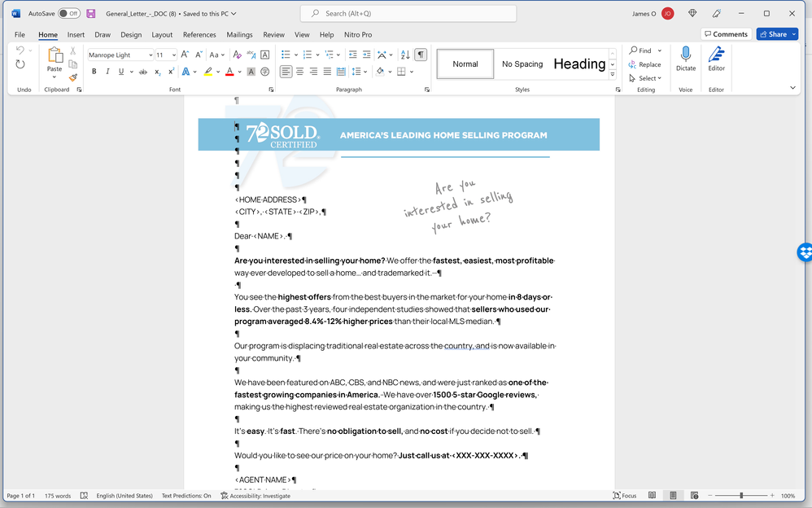
Task: Expand the Styles gallery
Action: click(611, 72)
